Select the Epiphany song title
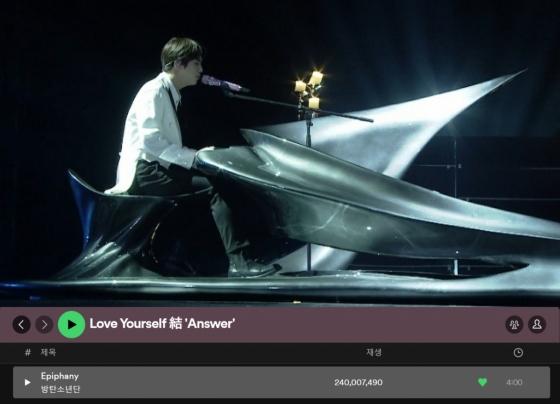Screen dimensions: 560x404 60,376
